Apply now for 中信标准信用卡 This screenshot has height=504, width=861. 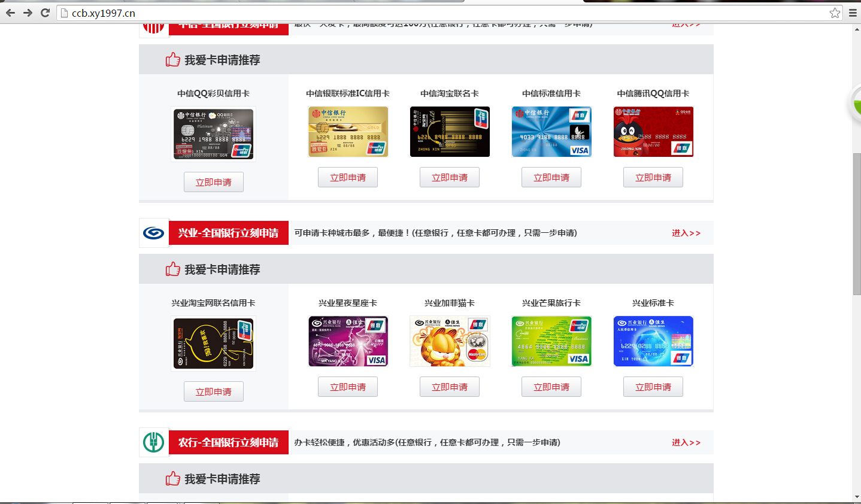click(x=551, y=177)
